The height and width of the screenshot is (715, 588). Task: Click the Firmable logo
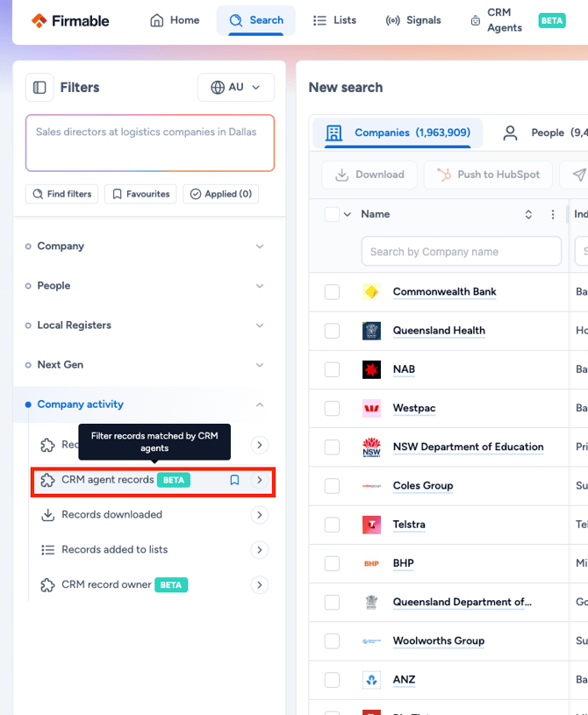pos(70,20)
